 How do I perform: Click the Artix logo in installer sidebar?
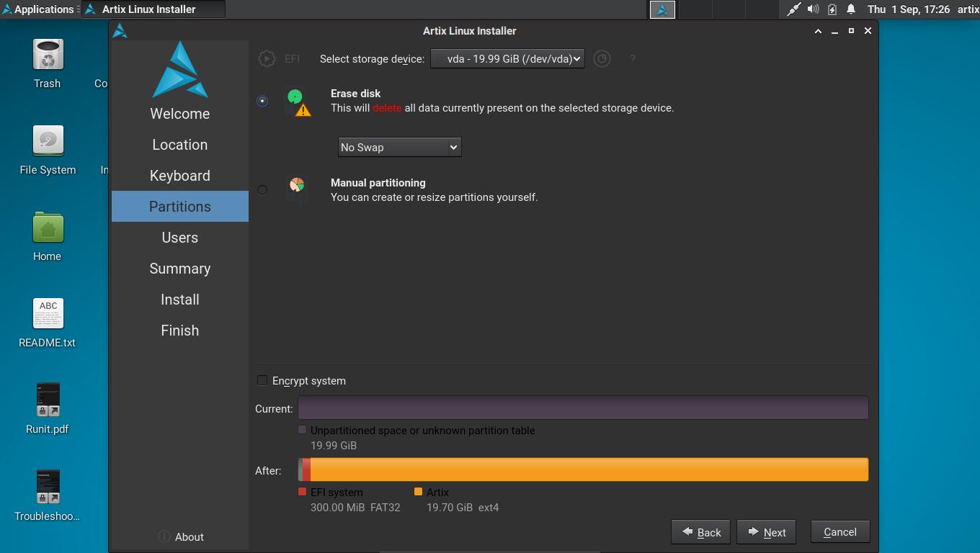pyautogui.click(x=180, y=70)
